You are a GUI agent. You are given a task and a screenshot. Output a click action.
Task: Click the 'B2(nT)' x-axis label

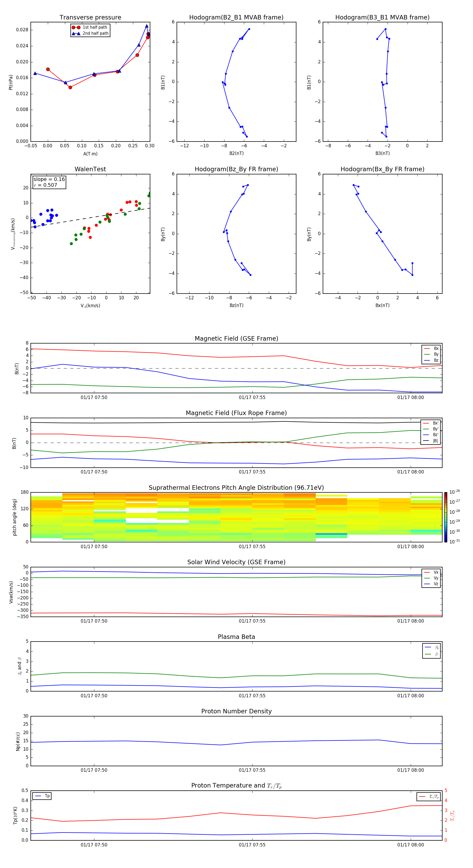(x=236, y=153)
